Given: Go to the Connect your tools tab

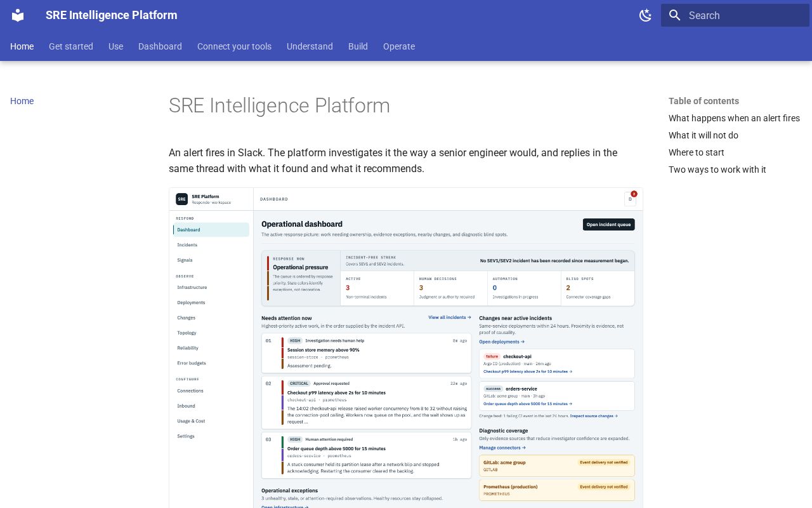Looking at the screenshot, I should coord(234,46).
